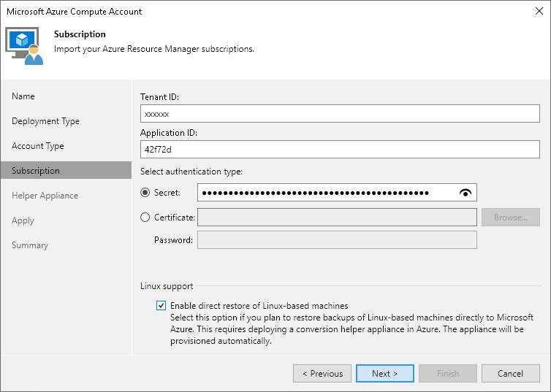This screenshot has height=392, width=551.
Task: Click the Certificate path field
Action: (x=337, y=218)
